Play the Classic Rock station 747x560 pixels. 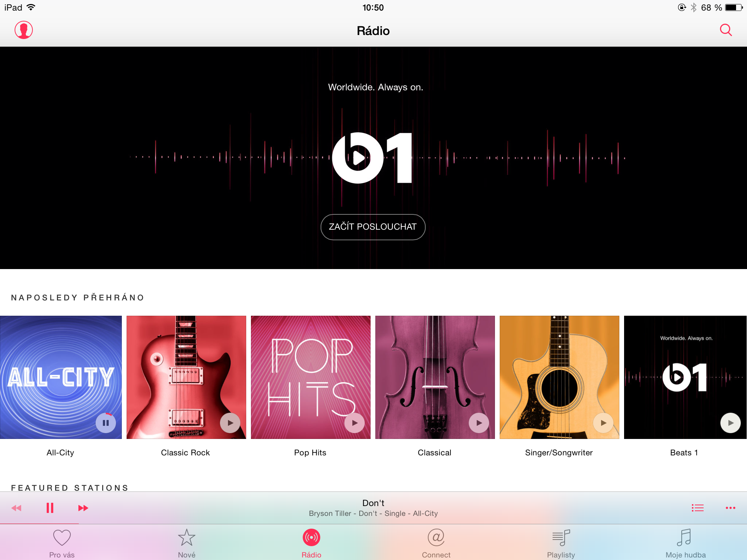[230, 423]
